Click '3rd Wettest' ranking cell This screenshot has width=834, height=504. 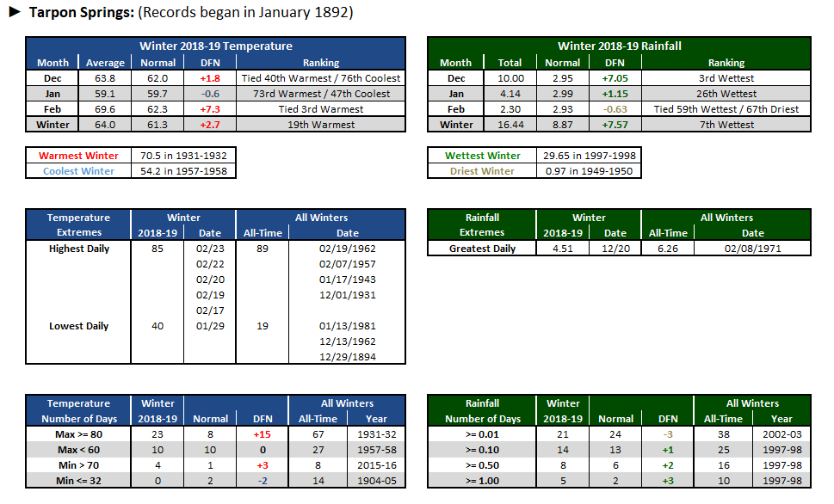726,78
